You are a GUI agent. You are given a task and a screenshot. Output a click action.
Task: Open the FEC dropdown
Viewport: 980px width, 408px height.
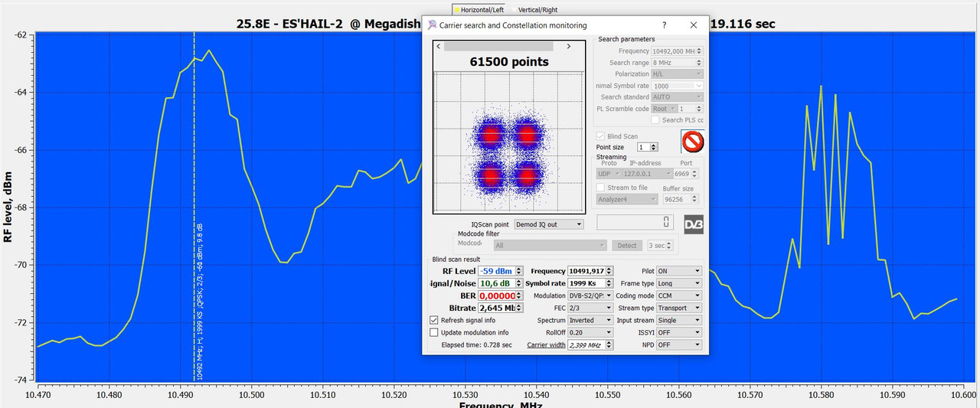[590, 308]
